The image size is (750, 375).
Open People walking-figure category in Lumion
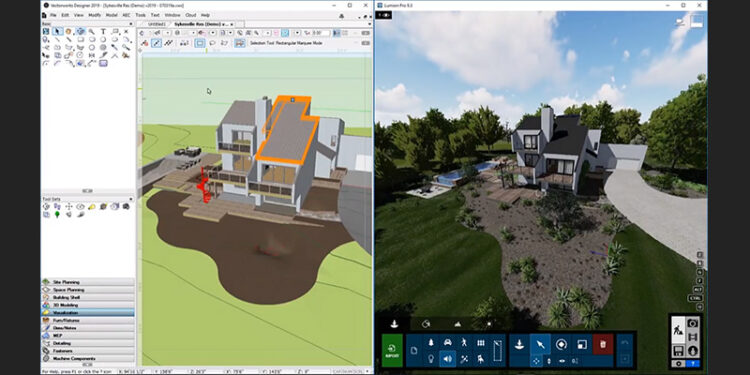tap(464, 342)
